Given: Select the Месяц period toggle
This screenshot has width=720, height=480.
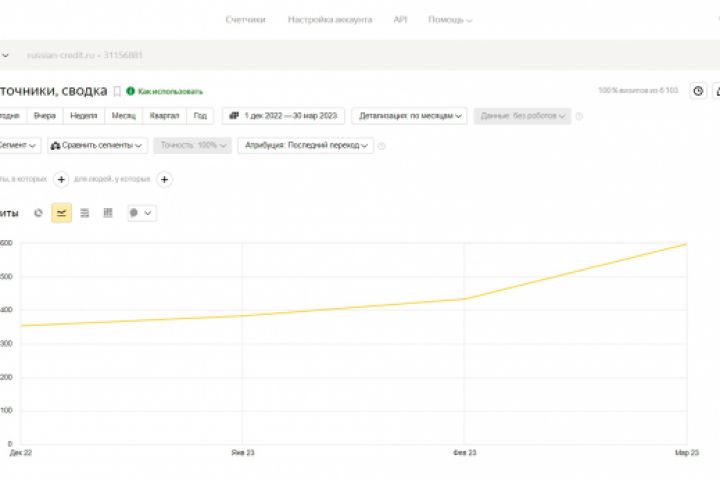Looking at the screenshot, I should pyautogui.click(x=124, y=116).
